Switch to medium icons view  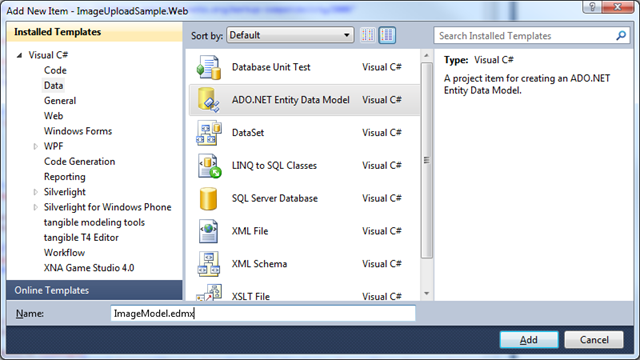[x=387, y=35]
